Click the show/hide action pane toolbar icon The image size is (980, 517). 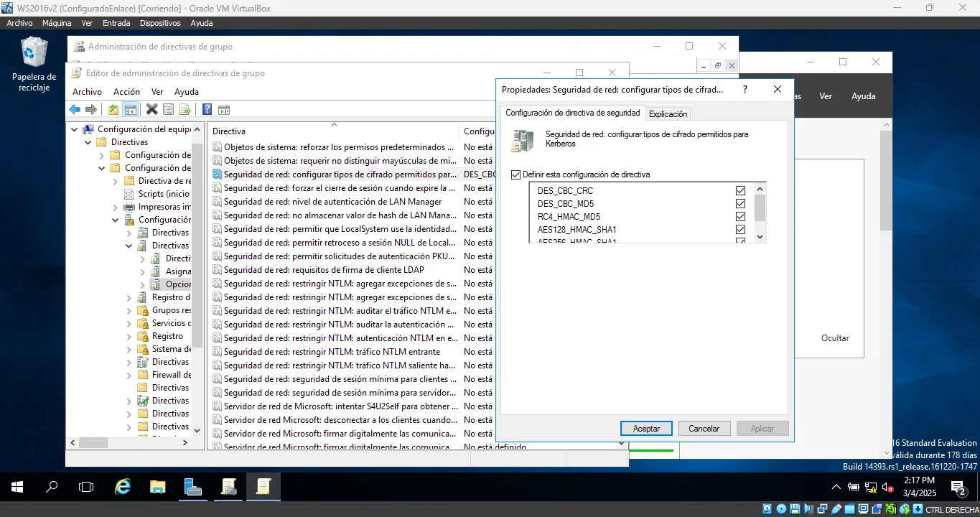(x=223, y=109)
